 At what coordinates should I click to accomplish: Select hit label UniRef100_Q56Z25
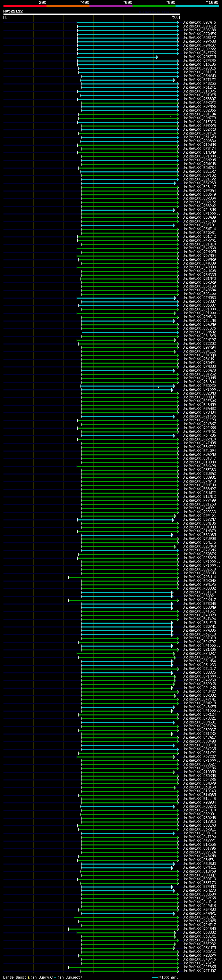tap(199, 57)
